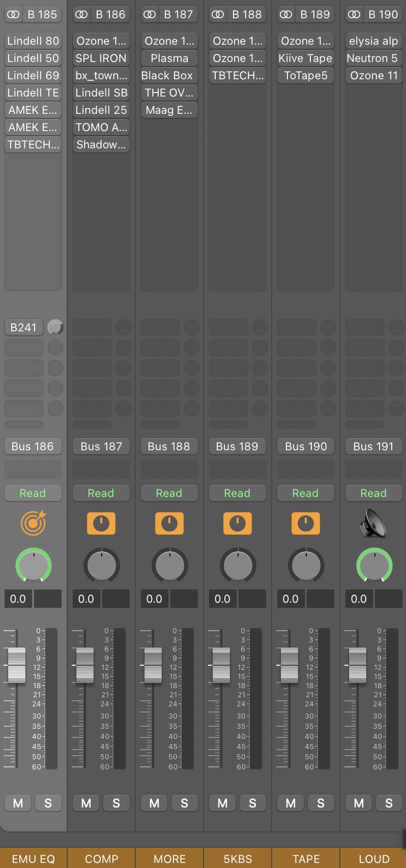406x868 pixels.
Task: Click the orange knob icon on TAPE strip
Action: pos(306,523)
